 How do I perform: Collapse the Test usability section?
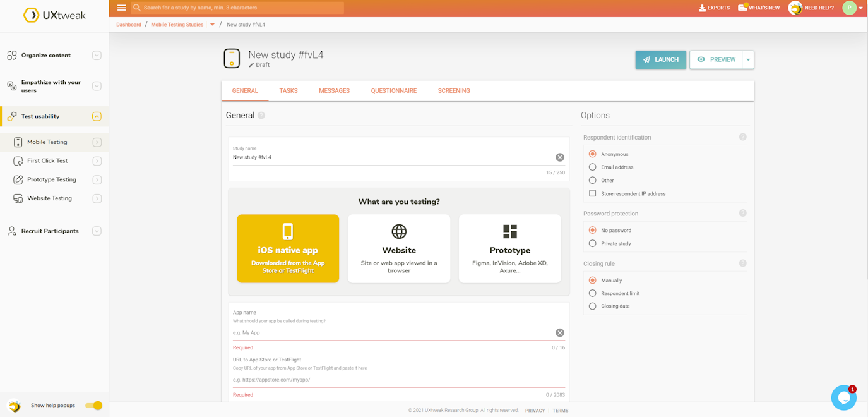(97, 116)
